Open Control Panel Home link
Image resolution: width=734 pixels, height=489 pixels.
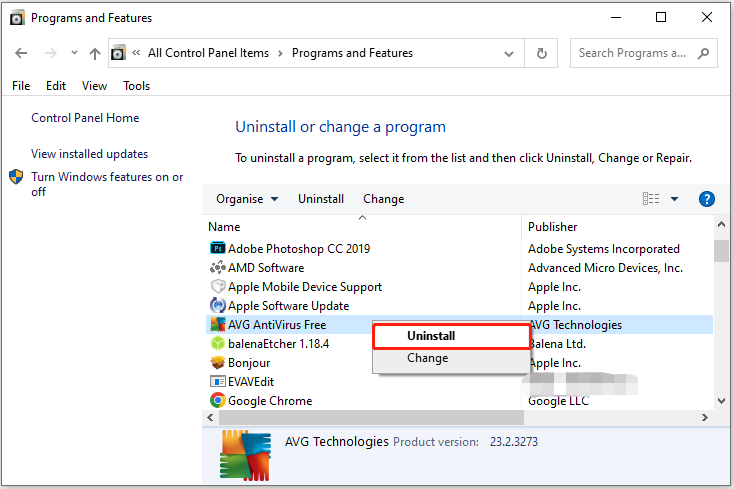pyautogui.click(x=85, y=118)
